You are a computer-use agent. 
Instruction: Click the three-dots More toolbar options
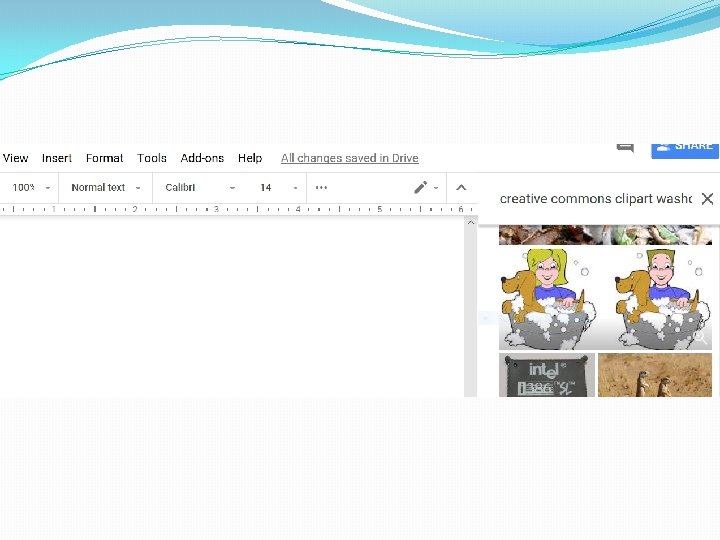[321, 187]
